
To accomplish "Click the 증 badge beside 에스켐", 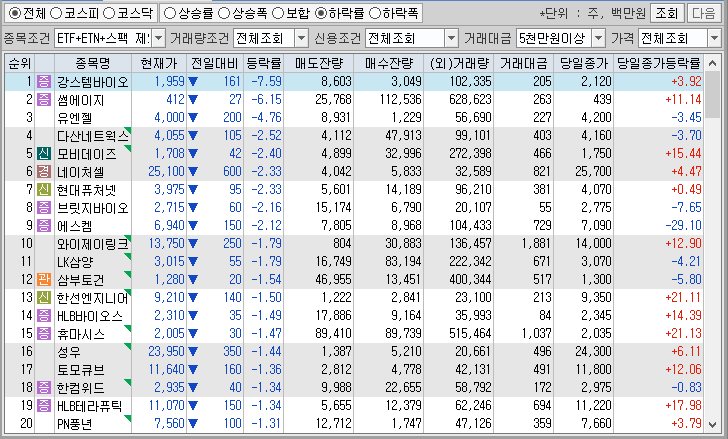I will click(44, 225).
